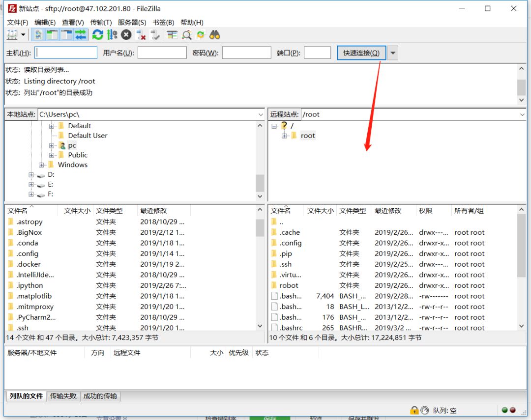Screen dimensions: 531x420
Task: Expand the D: drive node
Action: [31, 175]
